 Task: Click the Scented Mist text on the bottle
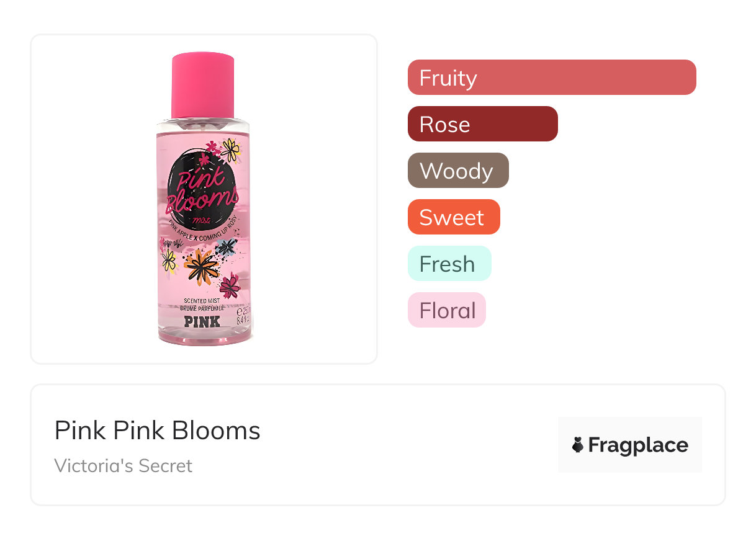(202, 301)
